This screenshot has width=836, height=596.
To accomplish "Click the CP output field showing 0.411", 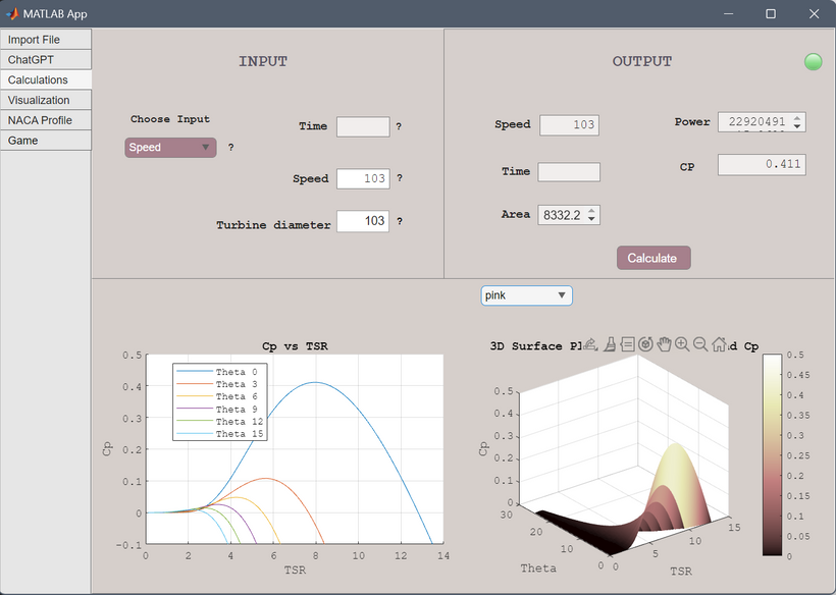I will point(762,165).
